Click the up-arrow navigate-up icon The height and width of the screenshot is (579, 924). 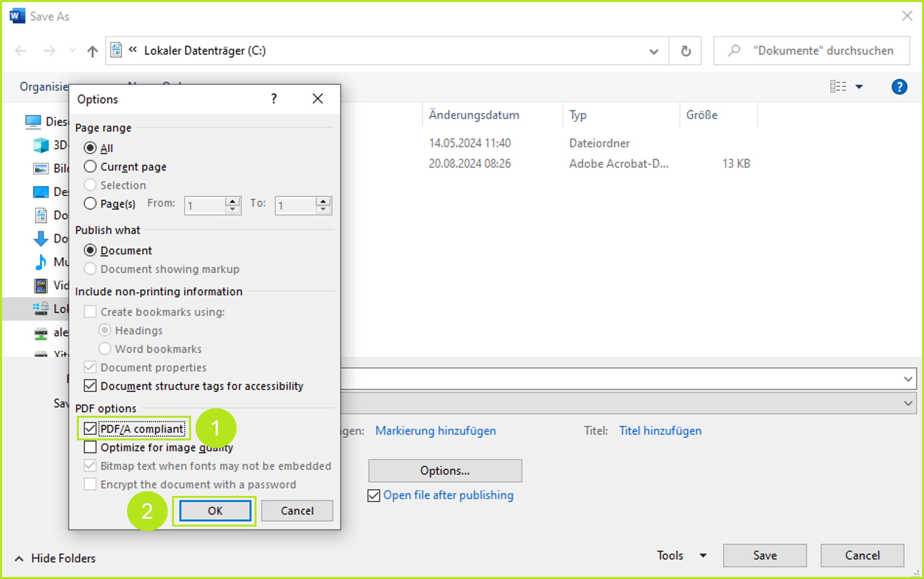click(x=92, y=51)
